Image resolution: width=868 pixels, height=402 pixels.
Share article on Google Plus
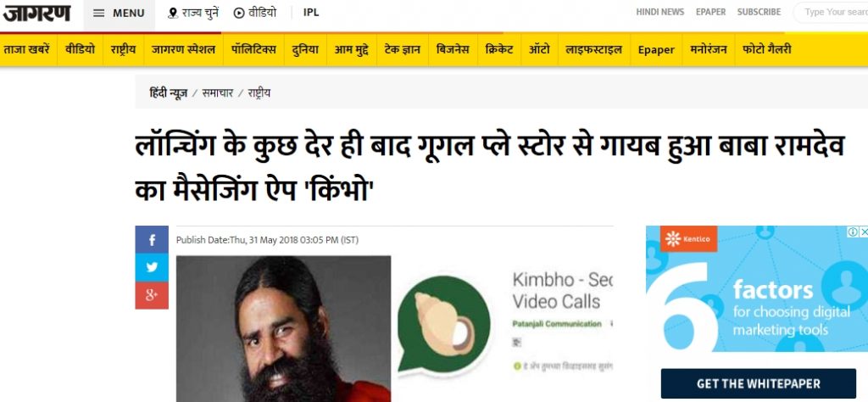pyautogui.click(x=152, y=295)
